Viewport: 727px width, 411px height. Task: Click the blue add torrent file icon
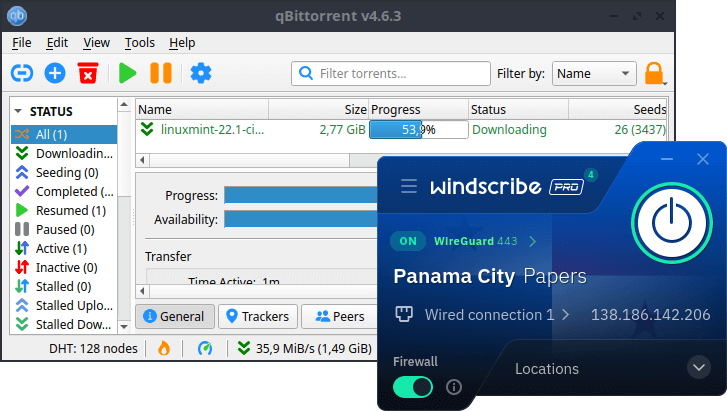click(55, 73)
